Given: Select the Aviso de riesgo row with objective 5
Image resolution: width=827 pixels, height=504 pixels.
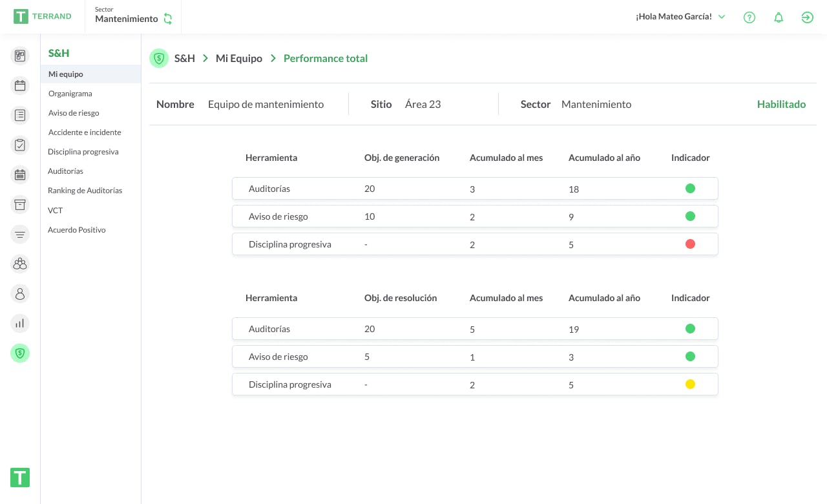Looking at the screenshot, I should [x=475, y=357].
